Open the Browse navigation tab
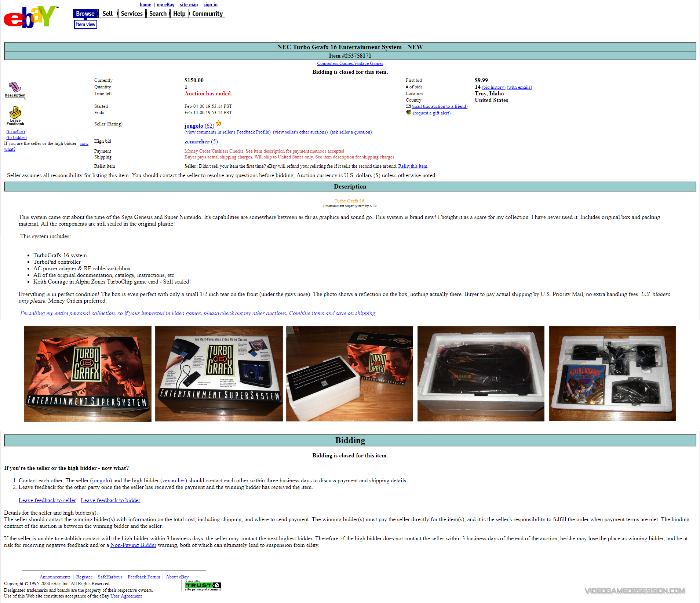This screenshot has width=700, height=603. click(85, 14)
